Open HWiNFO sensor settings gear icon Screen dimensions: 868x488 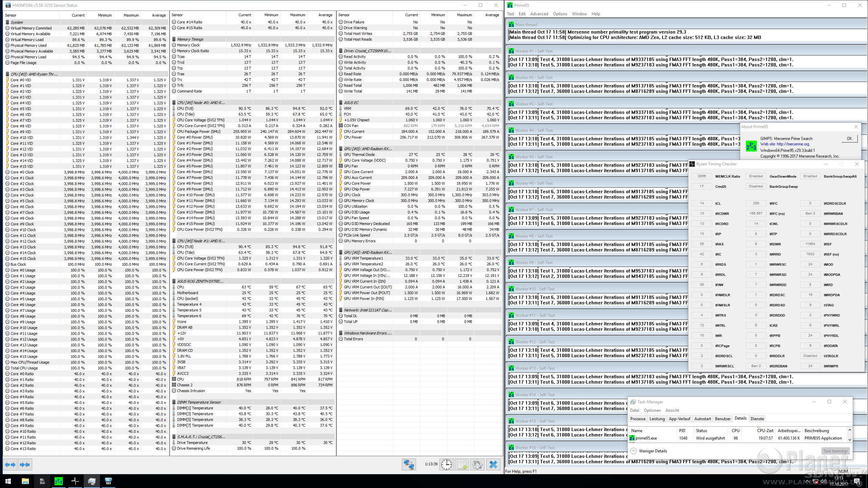click(x=477, y=464)
